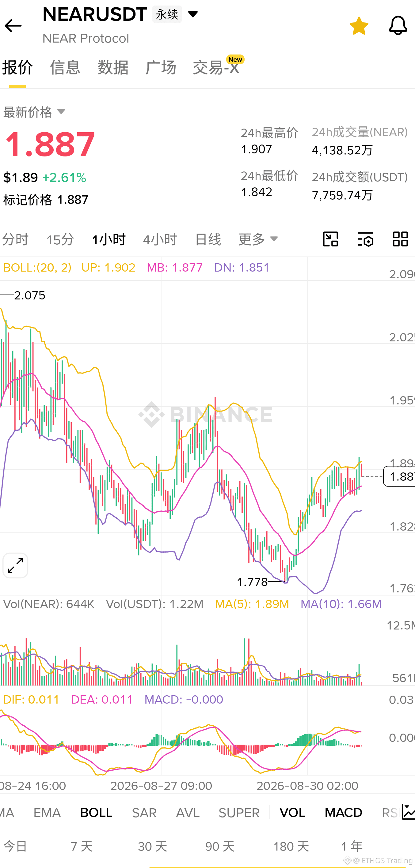Select the 日线 chart interval

[x=208, y=239]
